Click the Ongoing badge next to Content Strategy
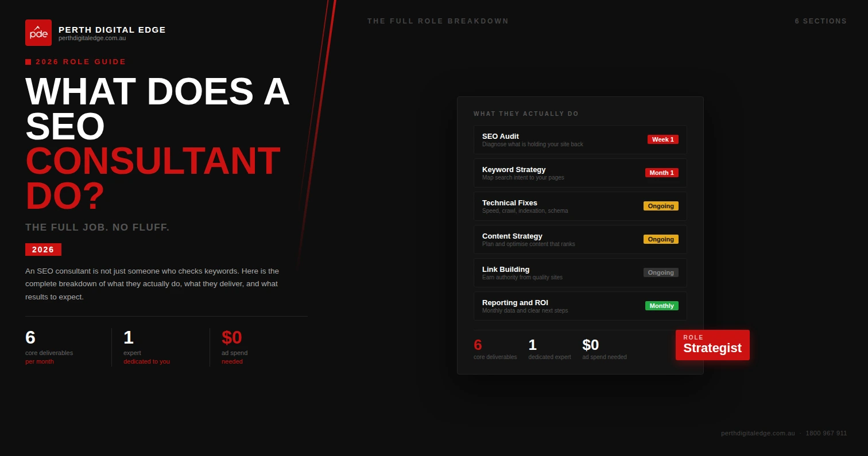The width and height of the screenshot is (868, 456). tap(661, 239)
